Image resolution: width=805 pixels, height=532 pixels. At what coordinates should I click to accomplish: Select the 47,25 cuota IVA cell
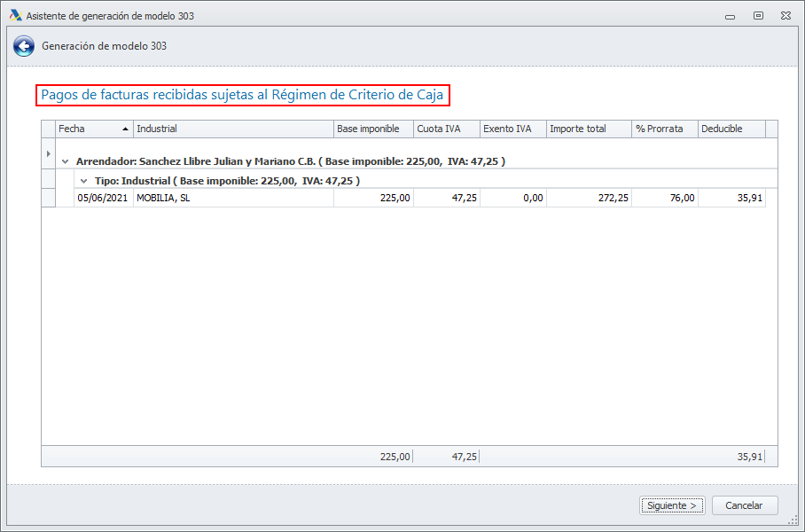point(447,198)
